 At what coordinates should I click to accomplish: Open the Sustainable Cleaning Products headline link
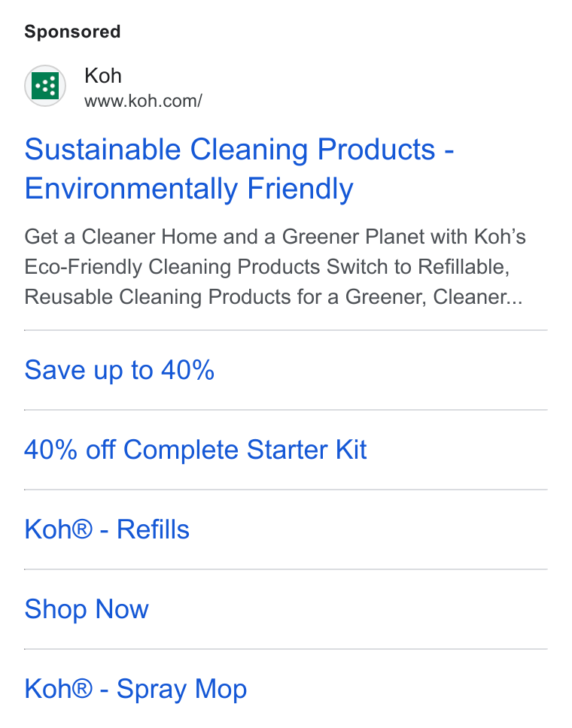[x=239, y=169]
